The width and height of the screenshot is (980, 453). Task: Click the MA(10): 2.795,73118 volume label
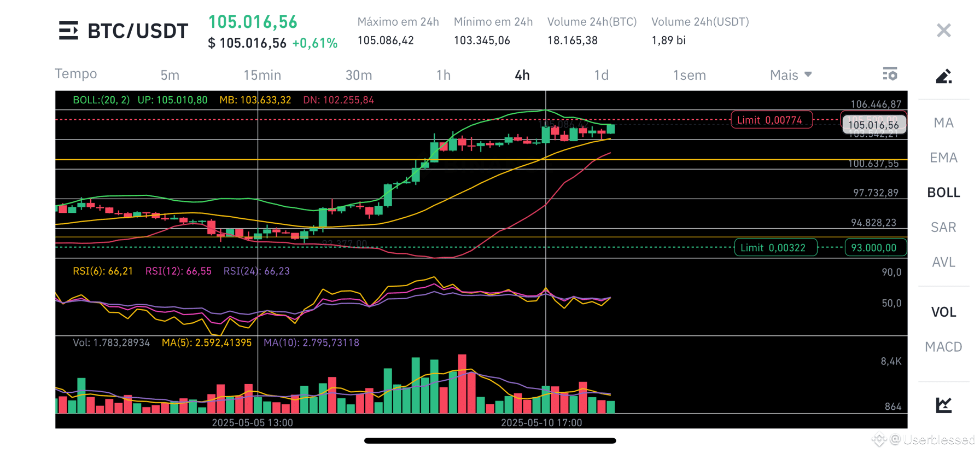tap(311, 343)
